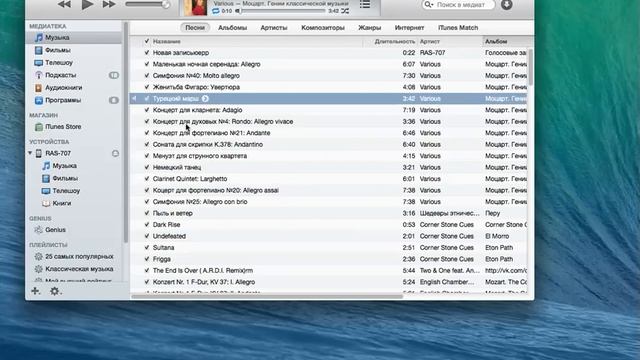Click the rewind previous track button
This screenshot has height=360, width=640.
[64, 4]
